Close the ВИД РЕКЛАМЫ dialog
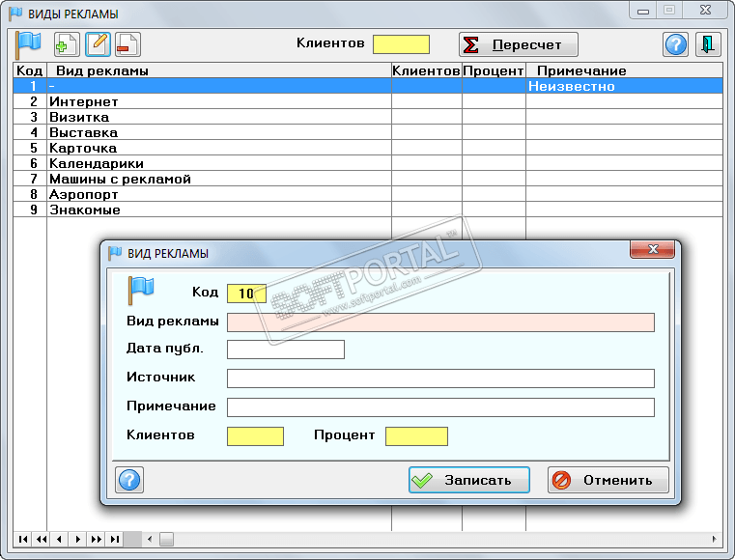The height and width of the screenshot is (560, 735). coord(653,249)
